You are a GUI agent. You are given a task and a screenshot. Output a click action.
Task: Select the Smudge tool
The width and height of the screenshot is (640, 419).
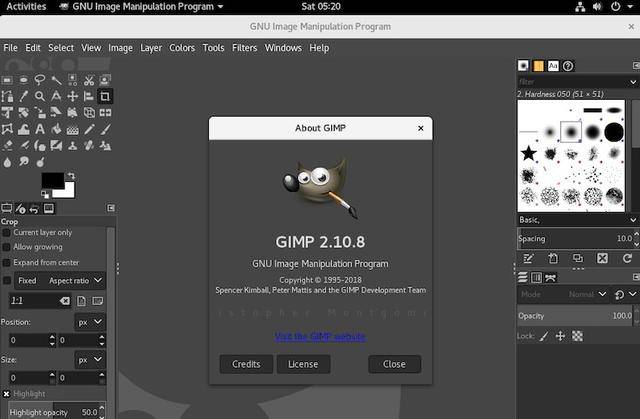click(24, 162)
